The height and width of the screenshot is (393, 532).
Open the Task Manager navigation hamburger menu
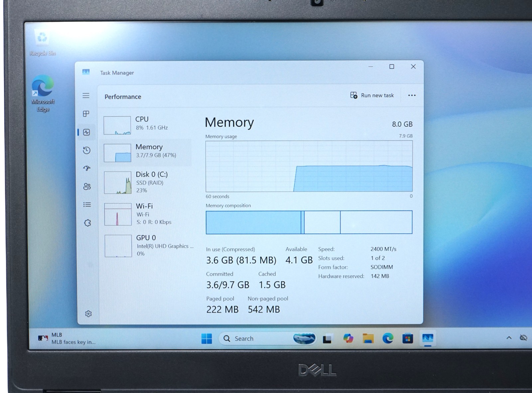click(86, 96)
